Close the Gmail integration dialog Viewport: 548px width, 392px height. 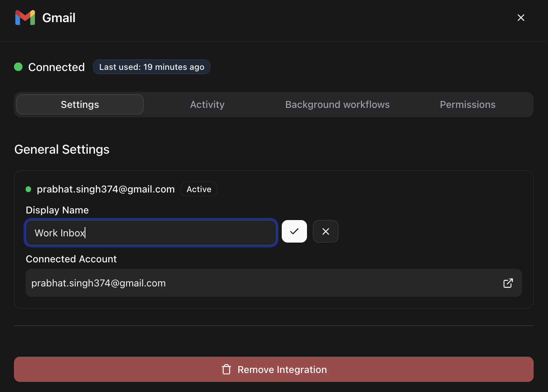(521, 17)
